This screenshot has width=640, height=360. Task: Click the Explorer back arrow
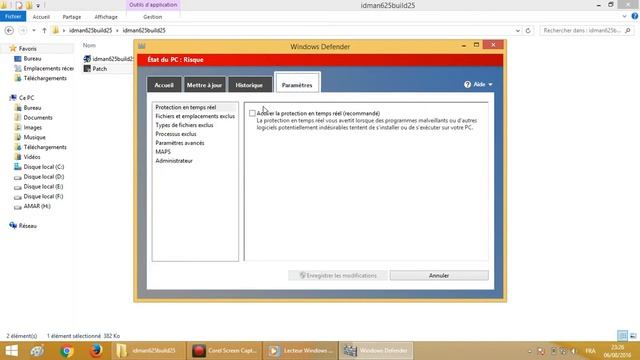(9, 31)
